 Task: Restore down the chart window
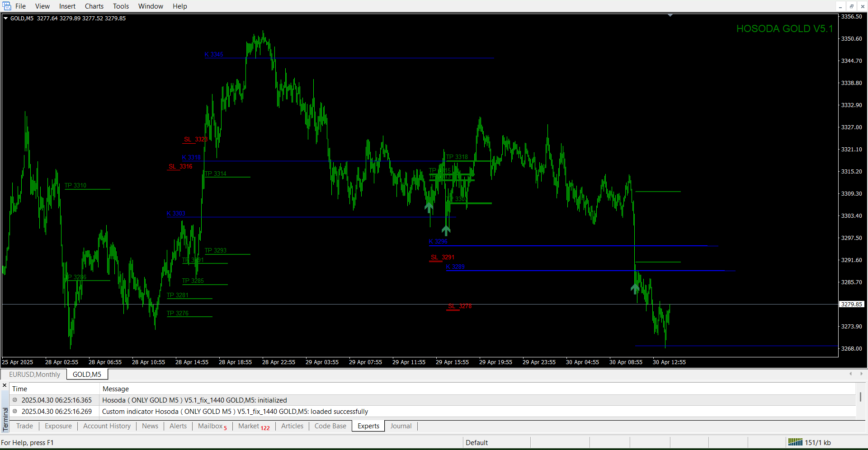[x=851, y=6]
